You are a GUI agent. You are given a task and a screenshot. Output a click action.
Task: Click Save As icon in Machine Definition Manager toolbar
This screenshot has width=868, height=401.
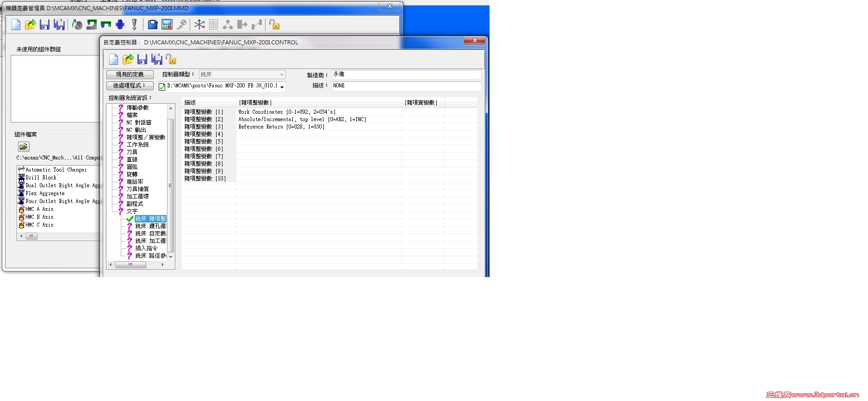(x=59, y=25)
